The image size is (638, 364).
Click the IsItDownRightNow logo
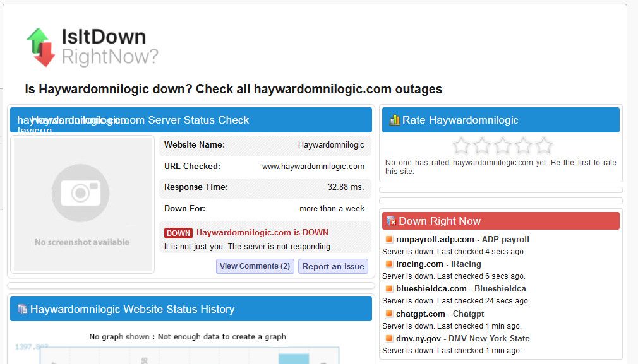pos(92,47)
